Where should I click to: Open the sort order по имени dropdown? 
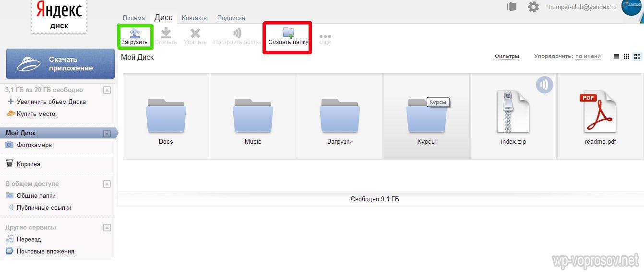[588, 57]
